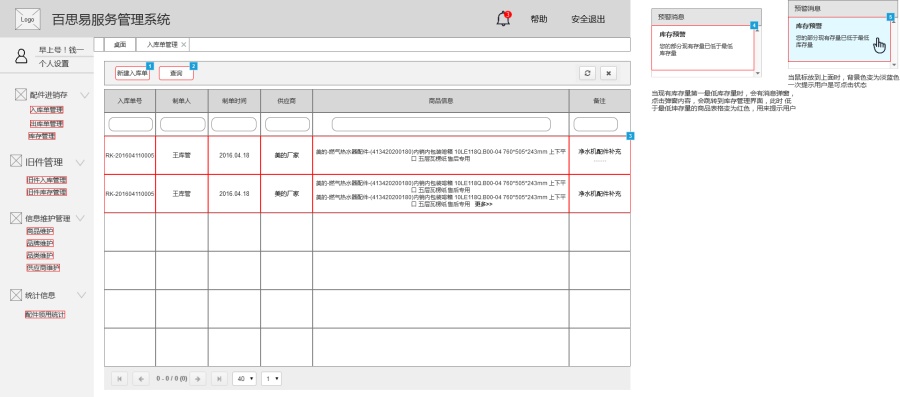The width and height of the screenshot is (900, 397).
Task: Click the 制单人 column header
Action: [x=182, y=101]
